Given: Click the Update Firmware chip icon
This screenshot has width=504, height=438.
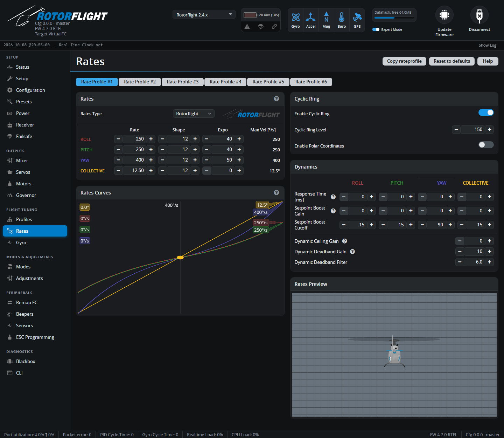Looking at the screenshot, I should pos(444,15).
